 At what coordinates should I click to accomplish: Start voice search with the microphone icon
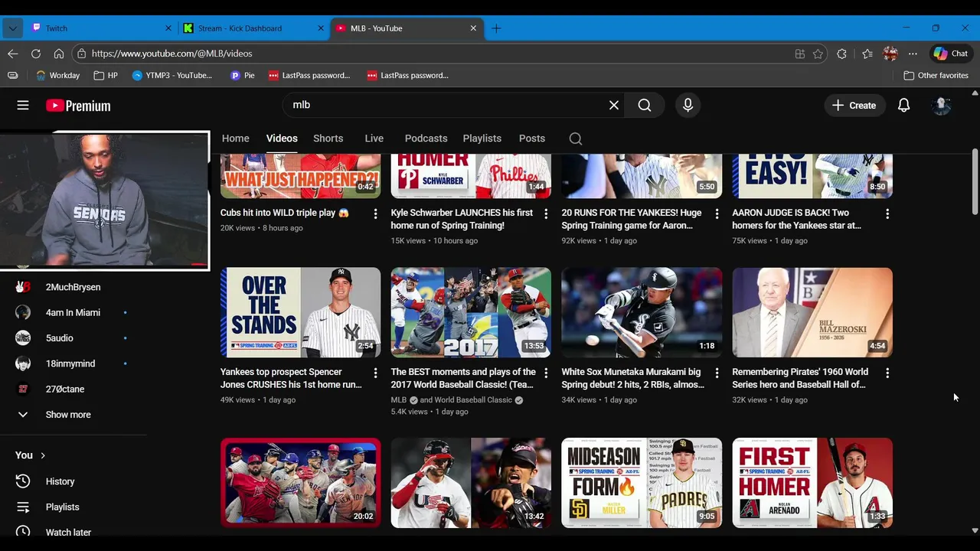pyautogui.click(x=688, y=106)
